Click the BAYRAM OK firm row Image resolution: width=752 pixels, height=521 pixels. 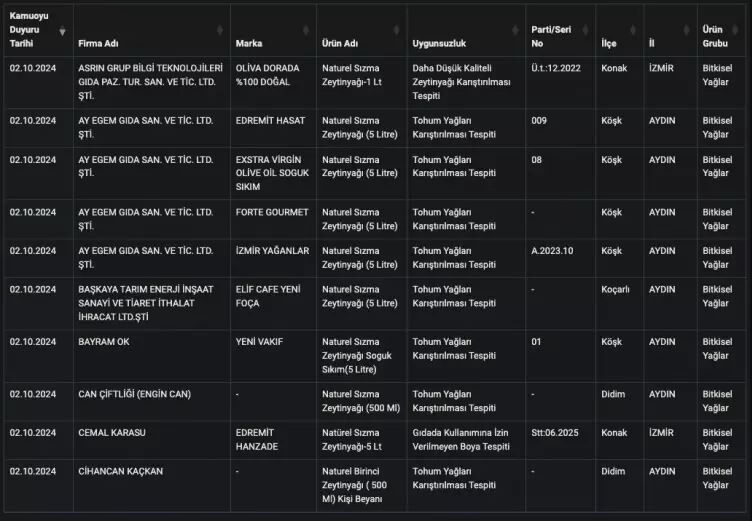pyautogui.click(x=104, y=342)
